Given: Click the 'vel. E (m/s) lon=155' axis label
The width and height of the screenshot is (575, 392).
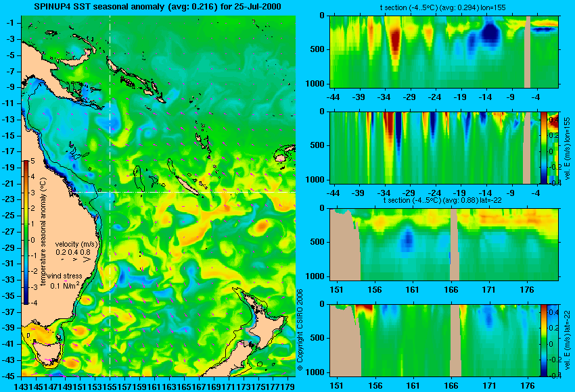Looking at the screenshot, I should 567,149.
